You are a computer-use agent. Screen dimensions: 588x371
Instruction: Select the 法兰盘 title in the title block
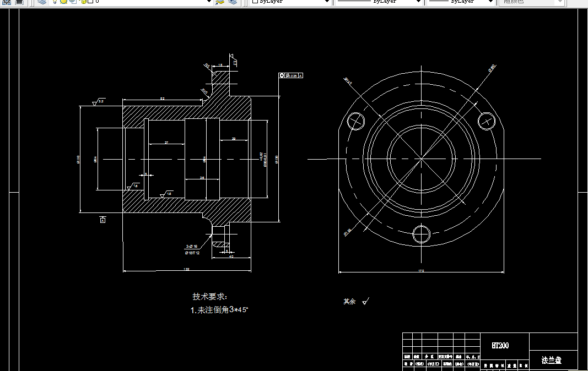(551, 359)
